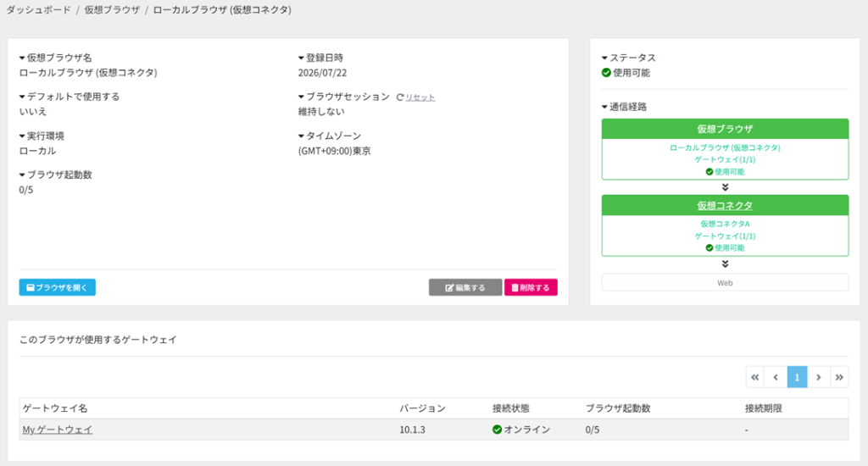Click the reset circular arrow icon
868x466 pixels.
tap(400, 97)
